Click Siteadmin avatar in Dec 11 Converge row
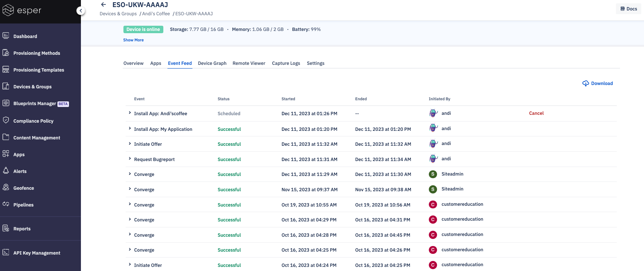Viewport: 644px width, 271px height. (433, 174)
